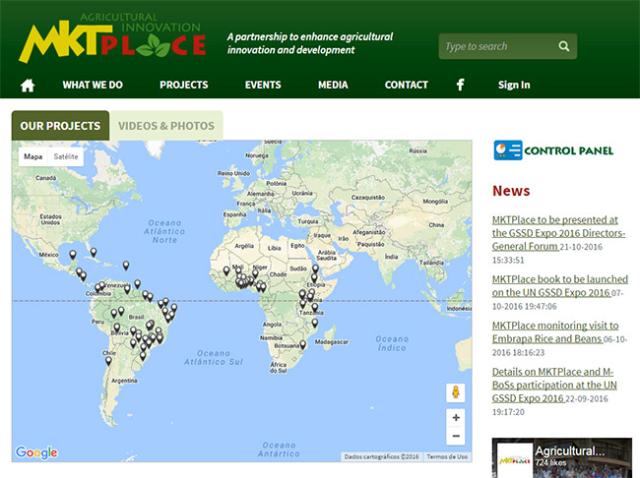This screenshot has height=478, width=640.
Task: Switch map to Satélite view
Action: (x=66, y=157)
